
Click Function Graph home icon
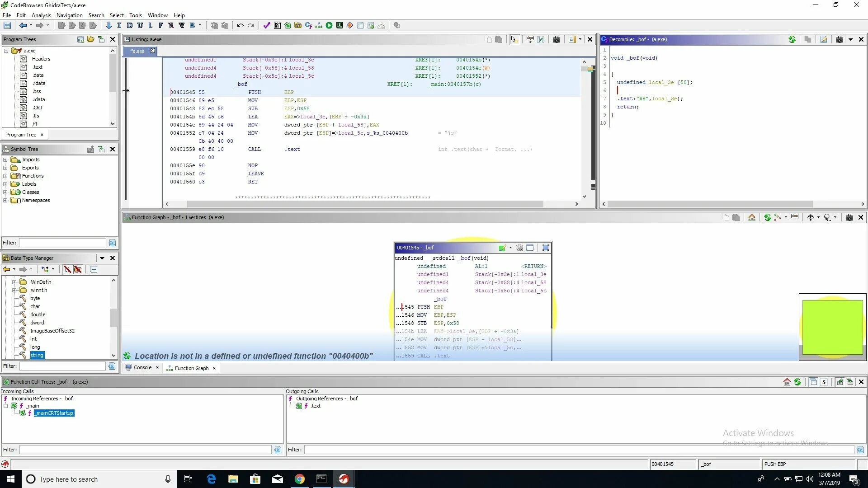[x=752, y=217]
